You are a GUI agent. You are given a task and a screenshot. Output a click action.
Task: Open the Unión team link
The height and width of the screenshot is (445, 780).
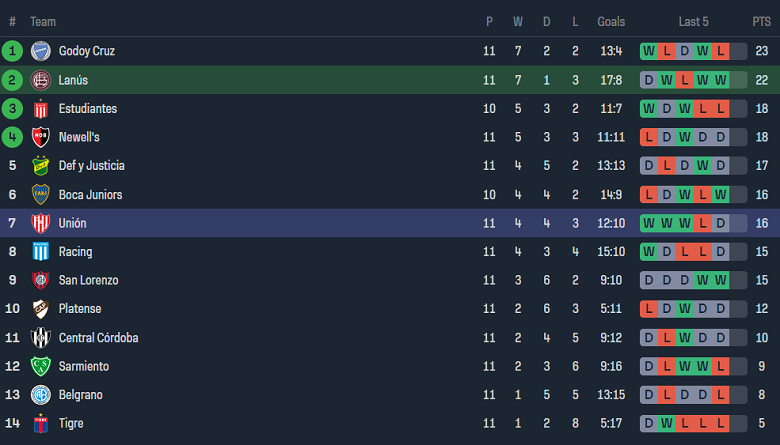tap(73, 223)
